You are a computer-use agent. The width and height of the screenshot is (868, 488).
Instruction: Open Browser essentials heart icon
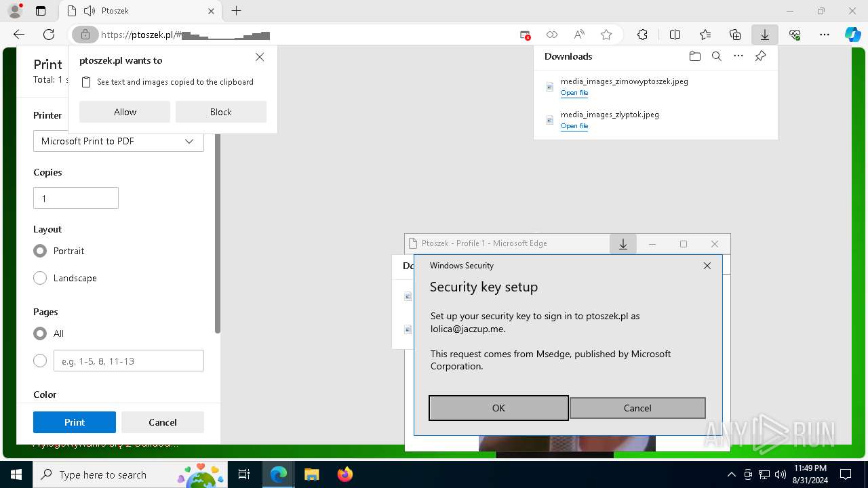(795, 35)
